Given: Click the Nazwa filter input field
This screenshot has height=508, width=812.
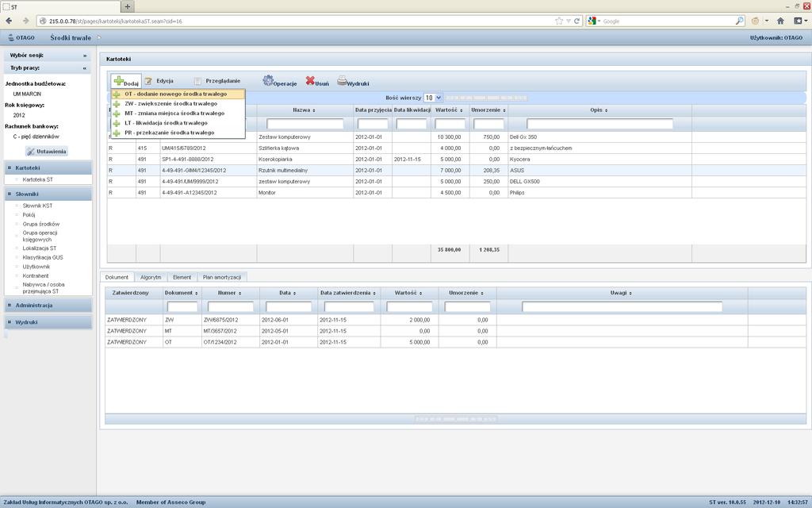Looking at the screenshot, I should click(x=305, y=124).
